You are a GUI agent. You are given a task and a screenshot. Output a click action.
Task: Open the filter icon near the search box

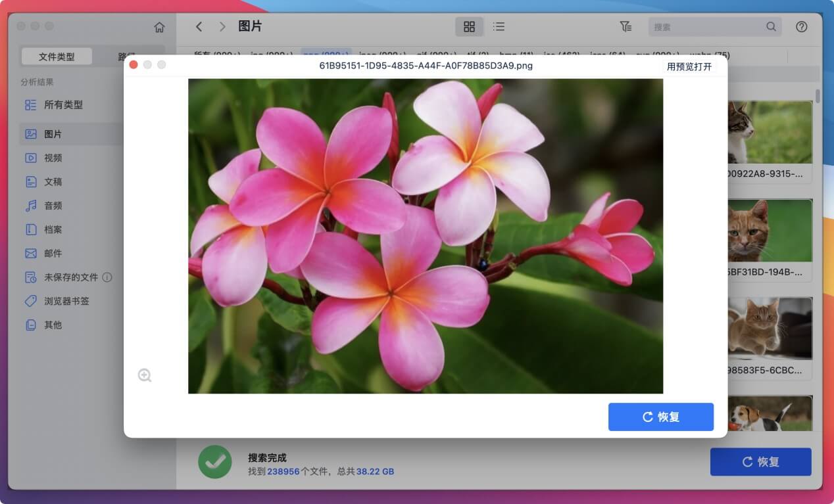[625, 26]
